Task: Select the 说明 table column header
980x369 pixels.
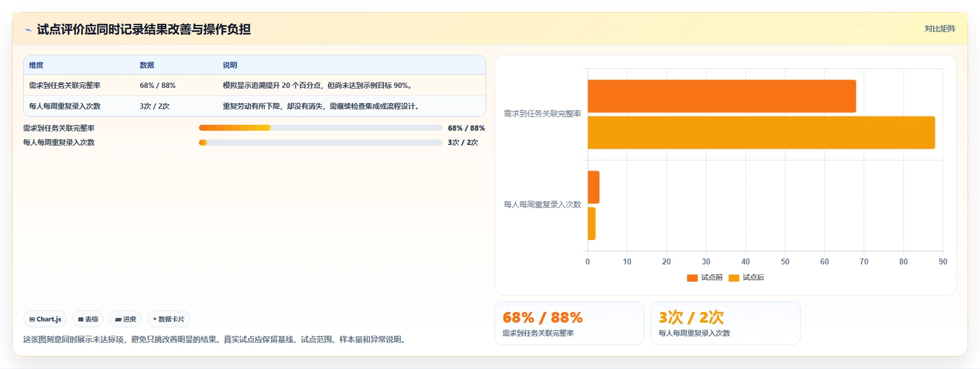Action: click(230, 65)
